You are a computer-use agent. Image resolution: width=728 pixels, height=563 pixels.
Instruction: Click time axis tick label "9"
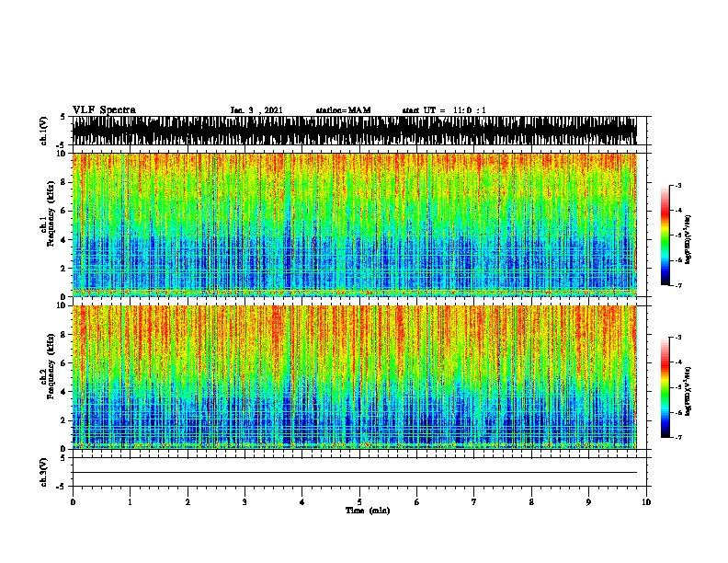[x=588, y=502]
